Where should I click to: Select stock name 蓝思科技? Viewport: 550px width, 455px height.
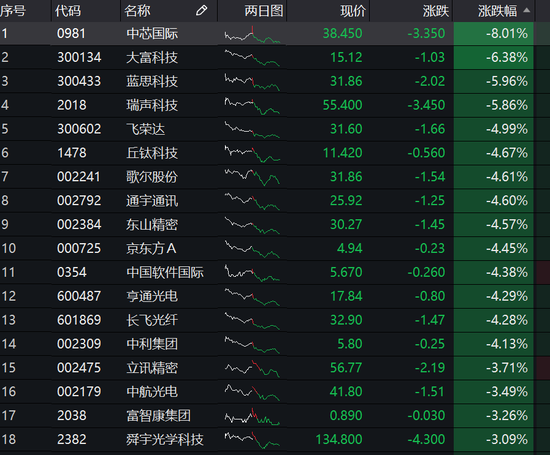[152, 81]
